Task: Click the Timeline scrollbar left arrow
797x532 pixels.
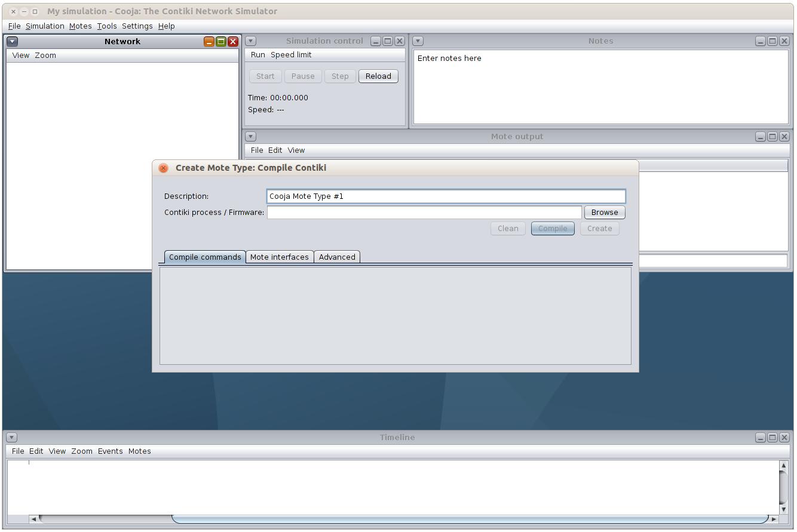Action: [33, 519]
